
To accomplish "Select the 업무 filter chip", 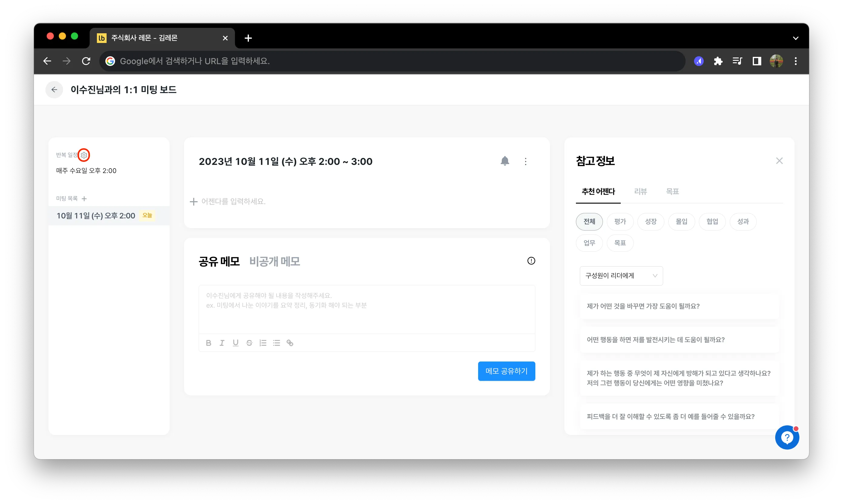I will pos(589,243).
